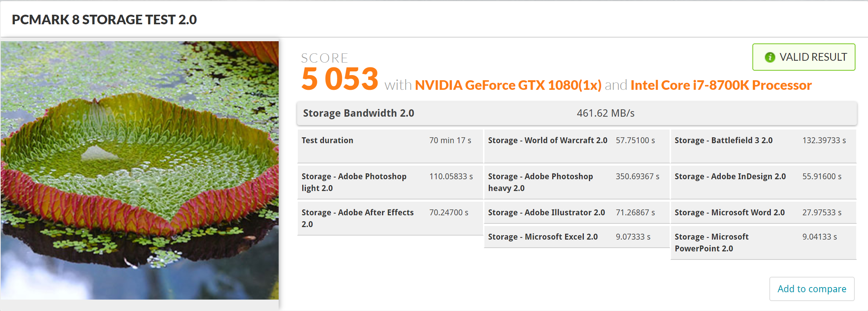Select the Storage Bandwidth 2.0 row
Viewport: 868px width, 311px height.
[x=576, y=113]
